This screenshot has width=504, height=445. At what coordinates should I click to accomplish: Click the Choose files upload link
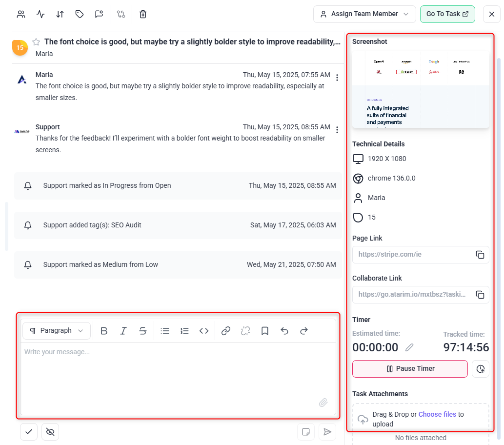pyautogui.click(x=437, y=414)
